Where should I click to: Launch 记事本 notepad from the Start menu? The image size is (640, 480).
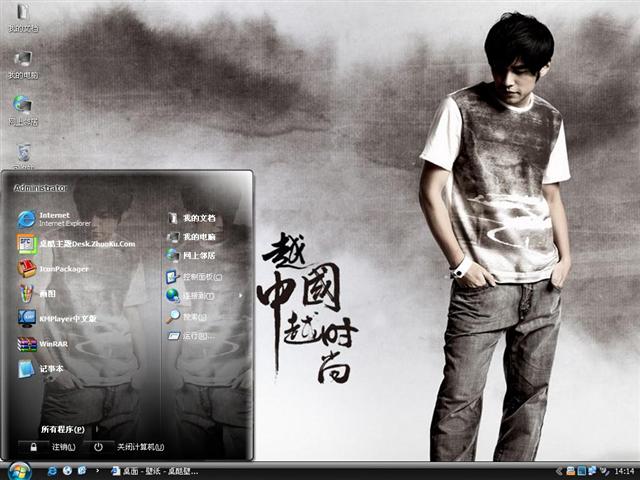tap(40, 369)
